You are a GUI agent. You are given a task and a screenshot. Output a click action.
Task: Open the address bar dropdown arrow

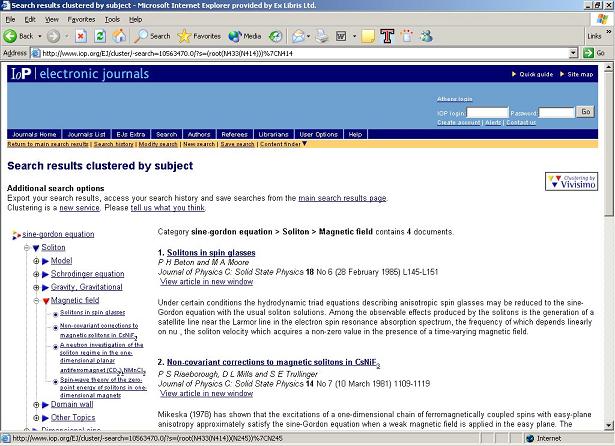click(573, 53)
